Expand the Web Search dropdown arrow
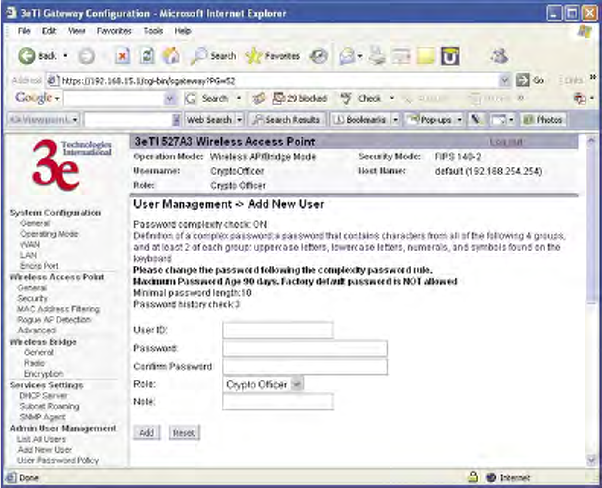 tap(239, 120)
